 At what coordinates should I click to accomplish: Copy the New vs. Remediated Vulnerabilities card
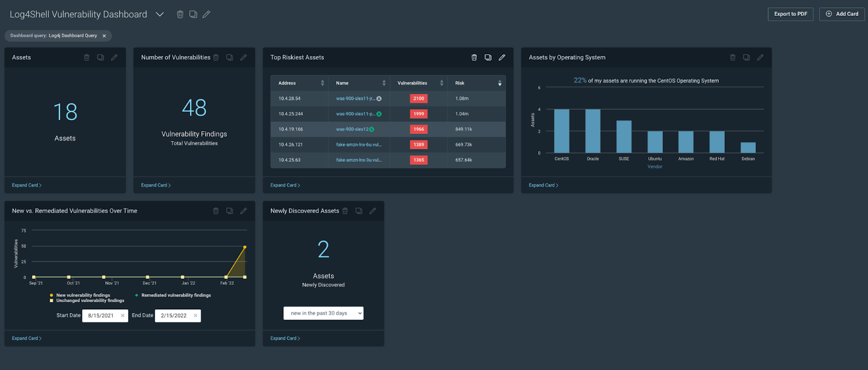click(x=229, y=211)
